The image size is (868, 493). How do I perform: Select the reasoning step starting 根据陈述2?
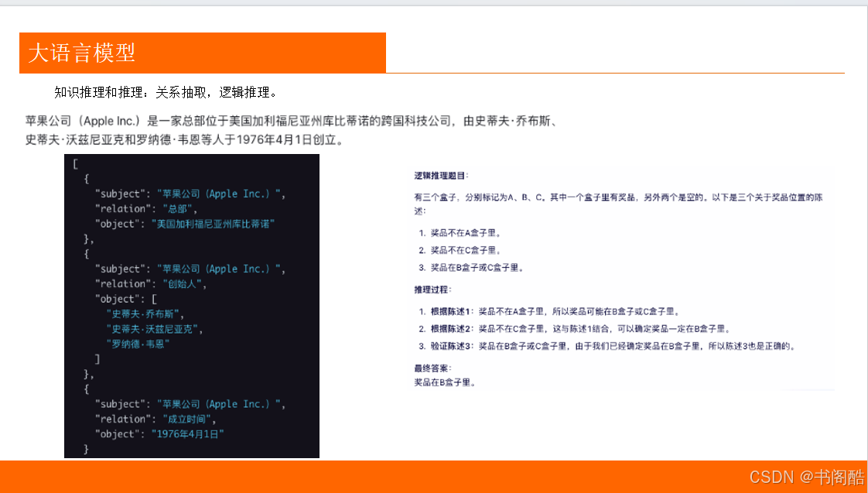point(575,328)
